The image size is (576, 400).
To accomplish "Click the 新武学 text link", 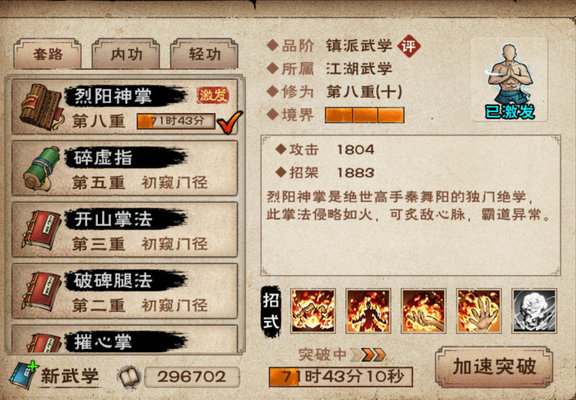I will pyautogui.click(x=69, y=376).
